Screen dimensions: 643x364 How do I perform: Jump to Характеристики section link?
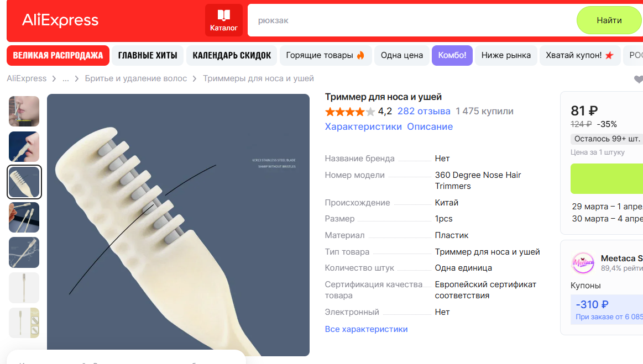(363, 126)
